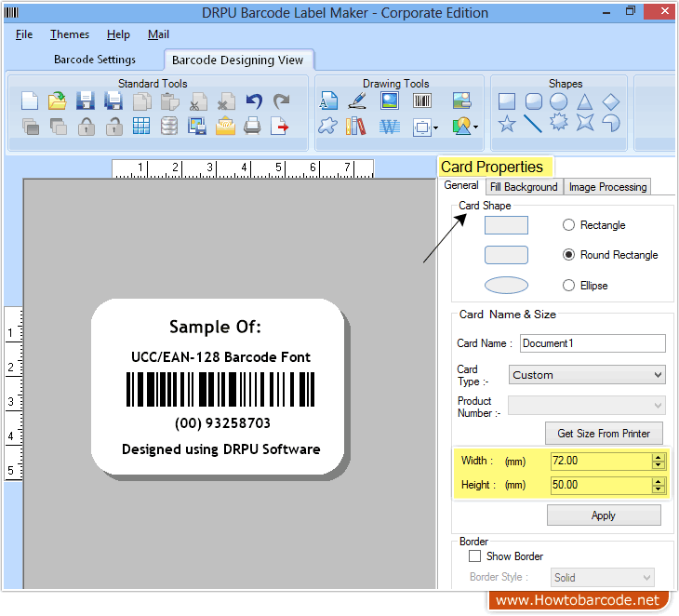Click the Get Size From Printer button
Viewport: 679px width, 616px height.
[x=604, y=434]
